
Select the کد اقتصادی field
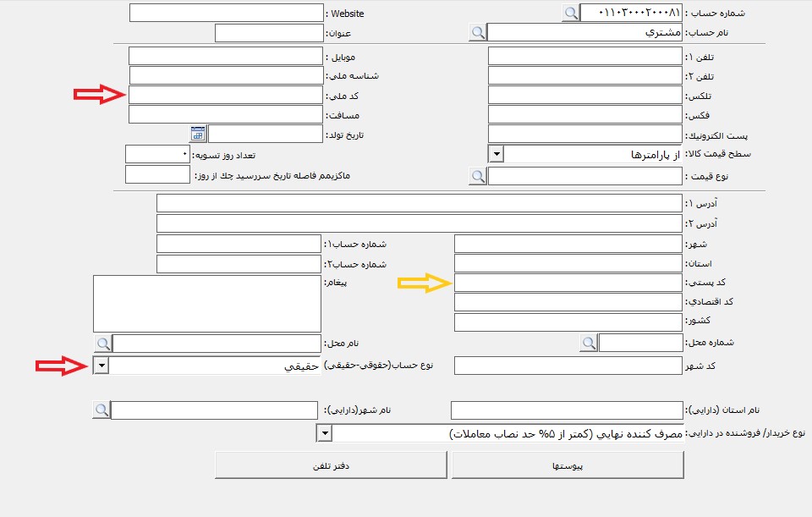click(x=568, y=302)
